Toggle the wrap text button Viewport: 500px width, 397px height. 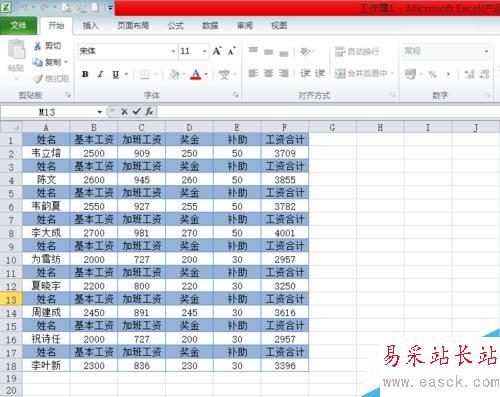coord(357,52)
